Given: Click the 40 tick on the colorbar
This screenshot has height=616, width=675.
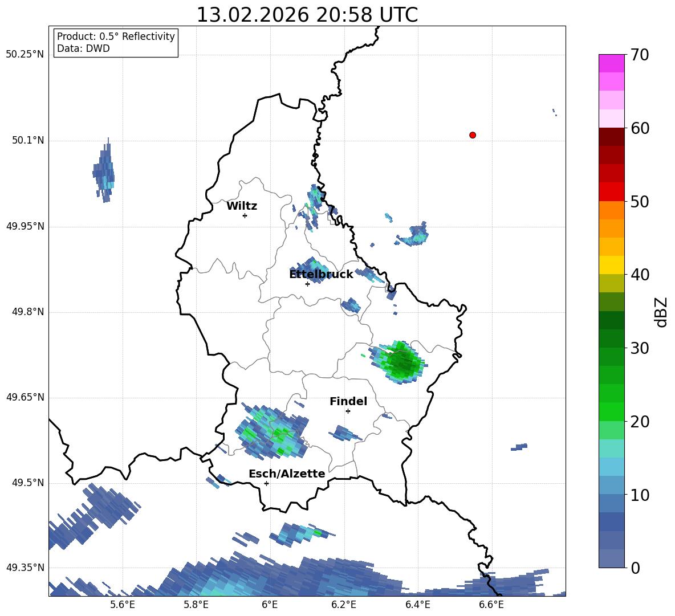Looking at the screenshot, I should (640, 275).
